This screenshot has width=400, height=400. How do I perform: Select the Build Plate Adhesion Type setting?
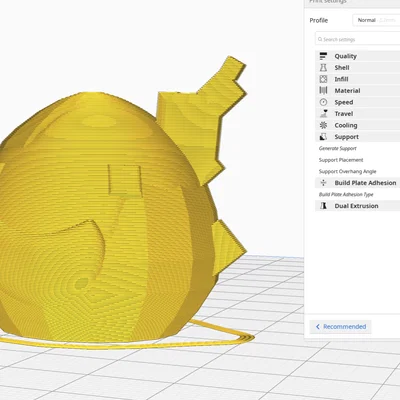click(346, 194)
